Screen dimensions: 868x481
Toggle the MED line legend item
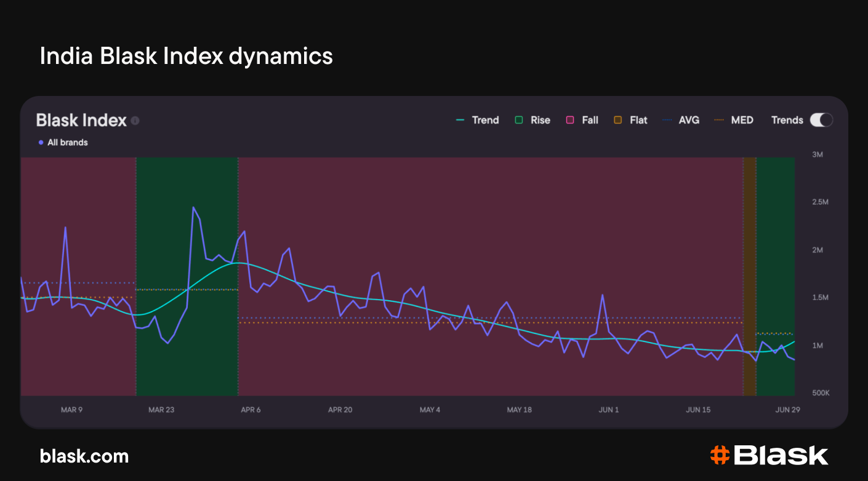[734, 120]
